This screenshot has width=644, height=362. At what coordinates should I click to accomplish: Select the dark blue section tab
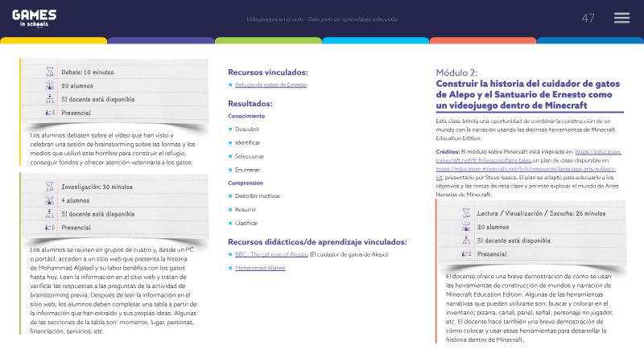590,40
